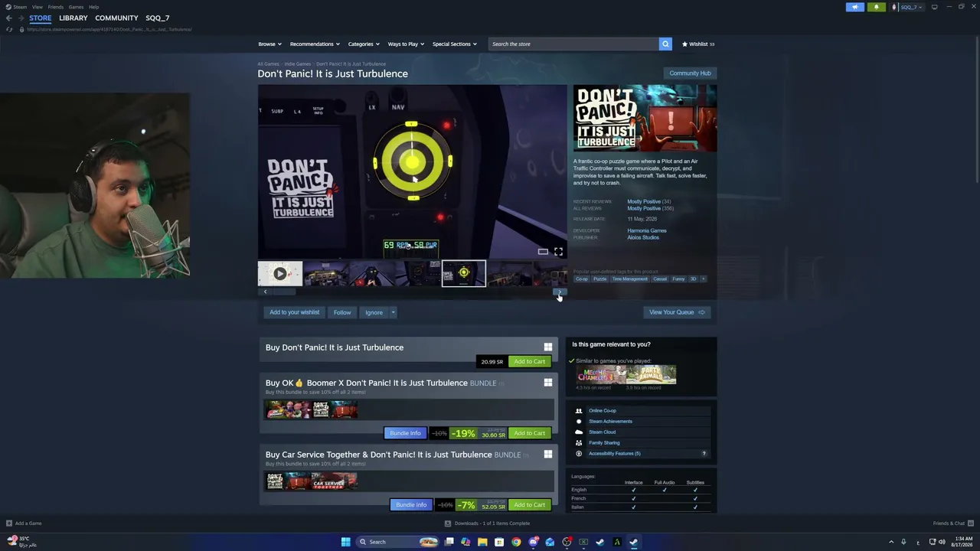Show hidden system tray icons chevron
The image size is (980, 551).
pos(890,542)
